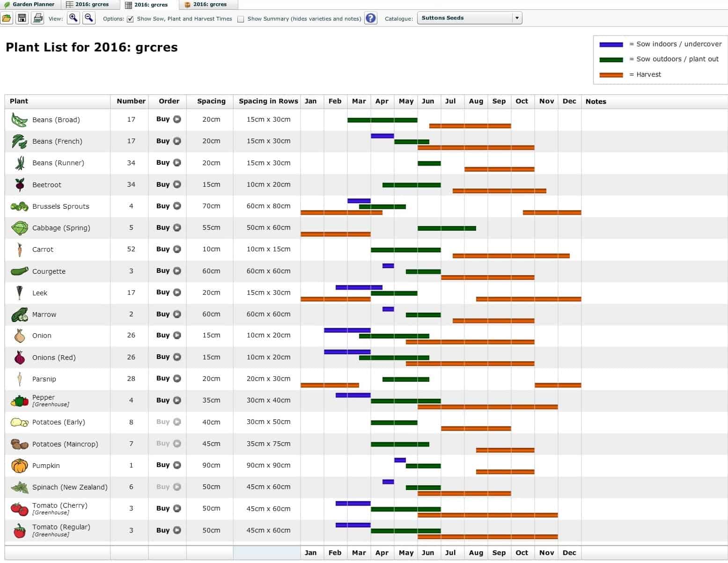Enable Show Summary checkbox
The height and width of the screenshot is (563, 728).
click(x=241, y=19)
